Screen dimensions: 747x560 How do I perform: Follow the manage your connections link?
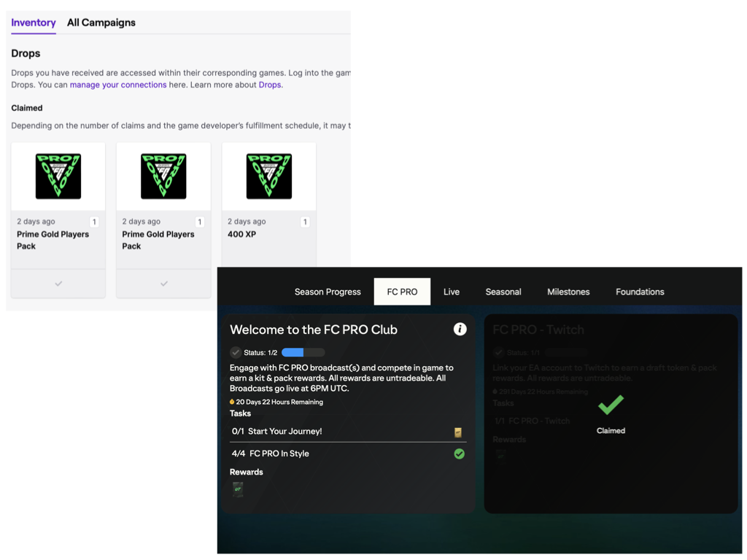(x=118, y=85)
